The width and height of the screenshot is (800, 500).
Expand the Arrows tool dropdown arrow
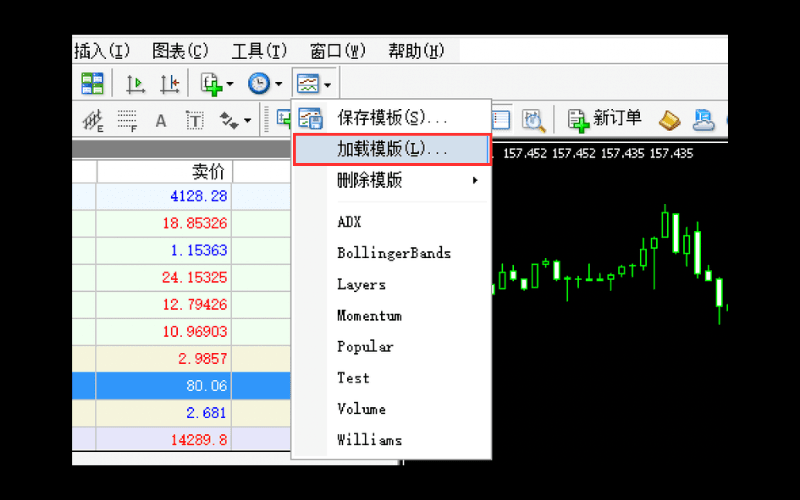click(x=247, y=121)
